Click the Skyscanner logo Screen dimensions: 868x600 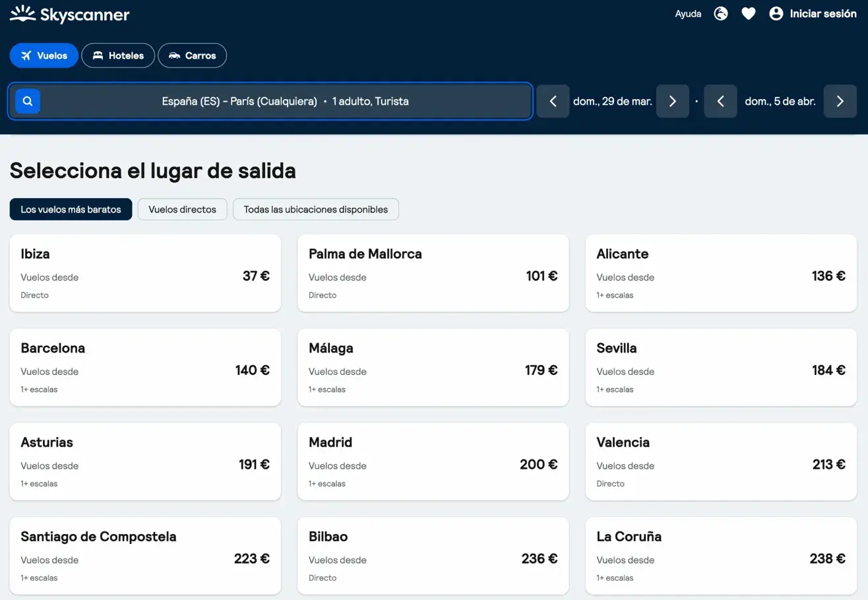pyautogui.click(x=69, y=14)
